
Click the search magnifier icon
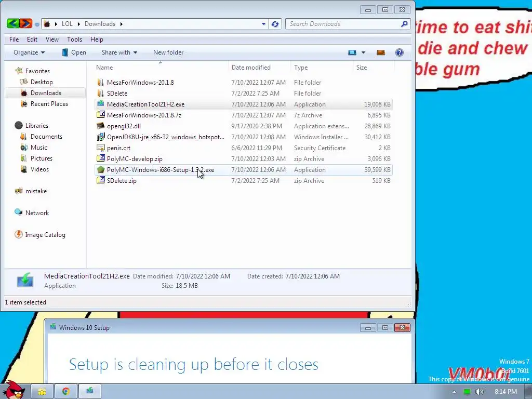[x=404, y=24]
